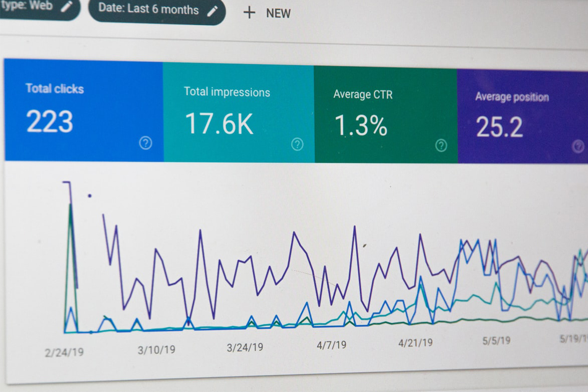Open the help icon on Average position card
Image resolution: width=588 pixels, height=392 pixels.
coord(578,147)
